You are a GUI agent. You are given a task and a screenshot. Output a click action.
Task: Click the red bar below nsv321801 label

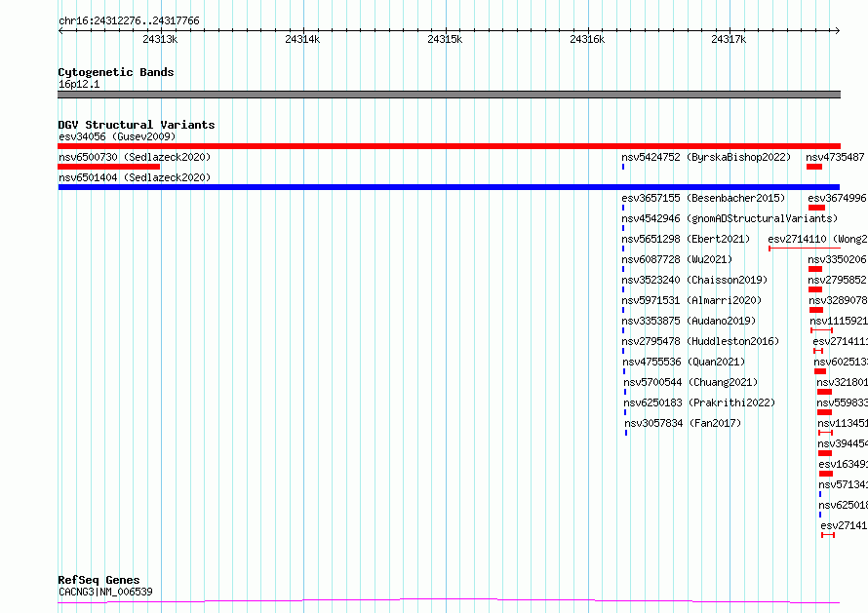tap(824, 392)
